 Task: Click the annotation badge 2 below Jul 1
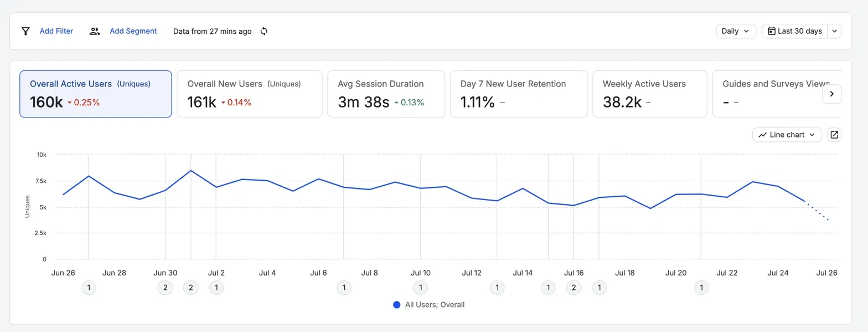[x=191, y=288]
